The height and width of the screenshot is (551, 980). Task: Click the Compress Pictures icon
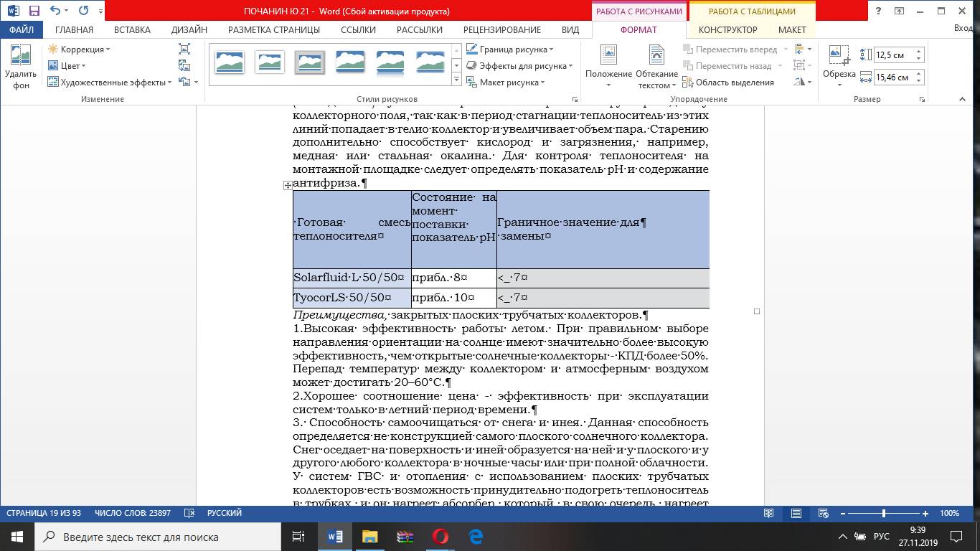pos(184,50)
